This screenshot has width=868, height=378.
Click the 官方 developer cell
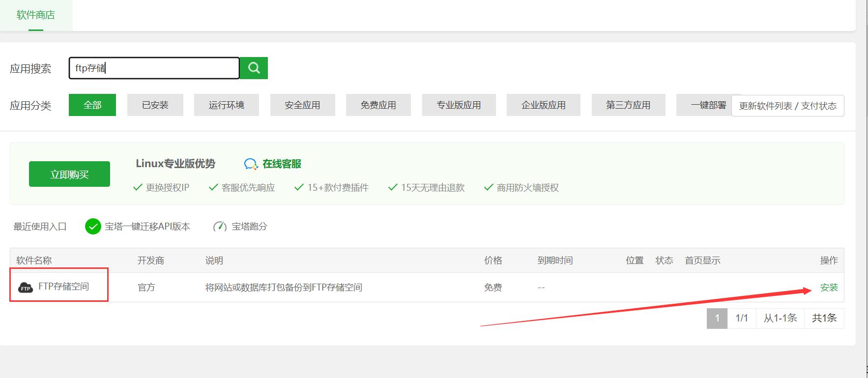tap(146, 288)
